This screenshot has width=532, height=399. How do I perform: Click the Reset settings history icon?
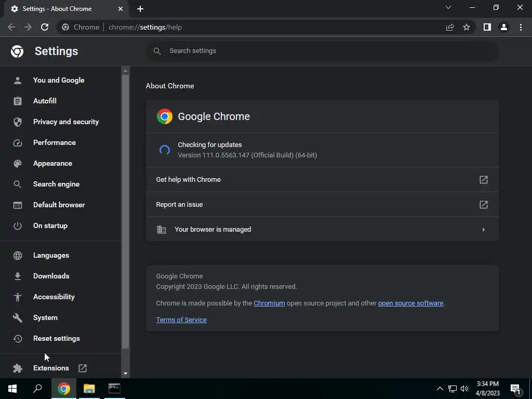coord(18,339)
